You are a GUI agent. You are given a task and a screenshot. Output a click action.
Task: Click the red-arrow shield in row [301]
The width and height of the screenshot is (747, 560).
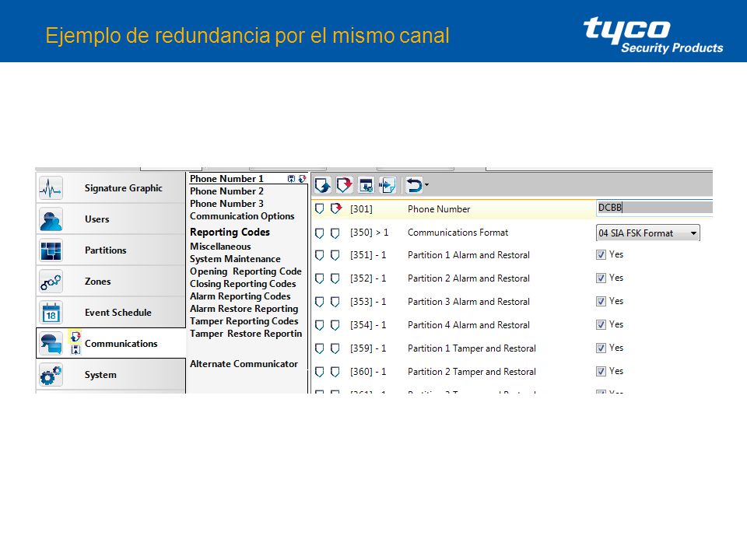336,208
